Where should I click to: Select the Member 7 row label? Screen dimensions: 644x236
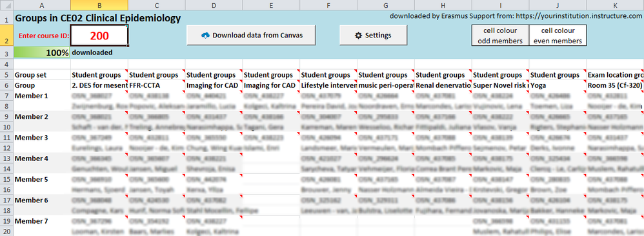[43, 221]
